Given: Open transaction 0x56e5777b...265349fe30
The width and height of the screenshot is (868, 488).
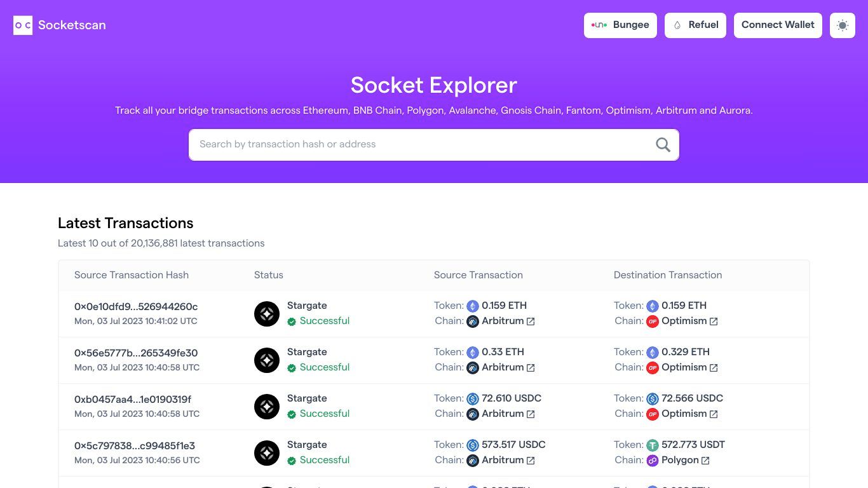Looking at the screenshot, I should 136,353.
